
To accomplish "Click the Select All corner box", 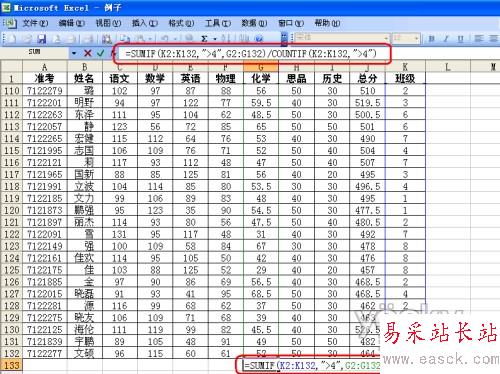I will click(x=12, y=67).
